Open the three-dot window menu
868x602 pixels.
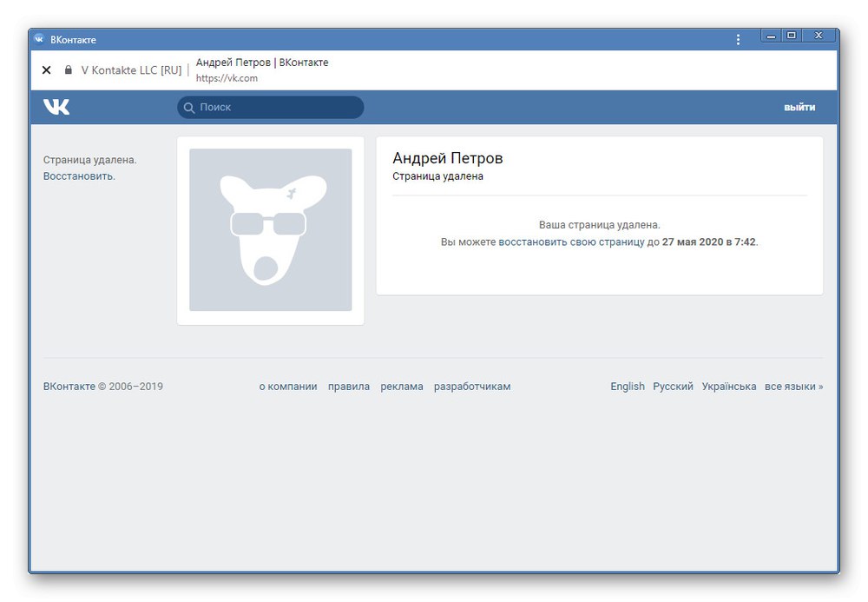click(x=738, y=39)
